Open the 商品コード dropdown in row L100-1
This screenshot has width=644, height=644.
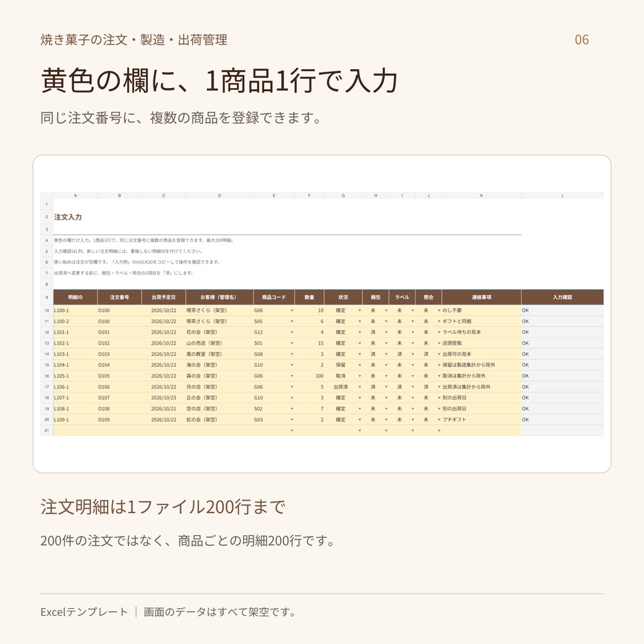point(292,311)
